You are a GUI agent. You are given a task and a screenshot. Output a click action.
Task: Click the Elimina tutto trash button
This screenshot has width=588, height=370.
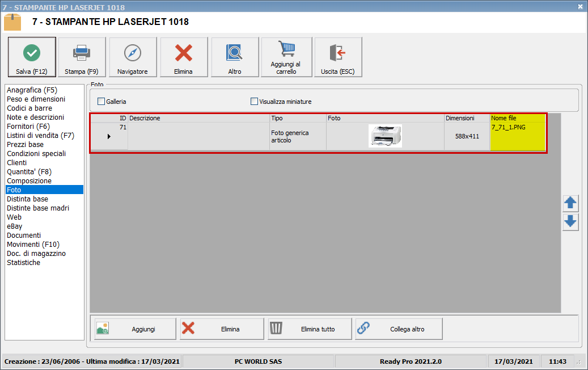tap(310, 329)
